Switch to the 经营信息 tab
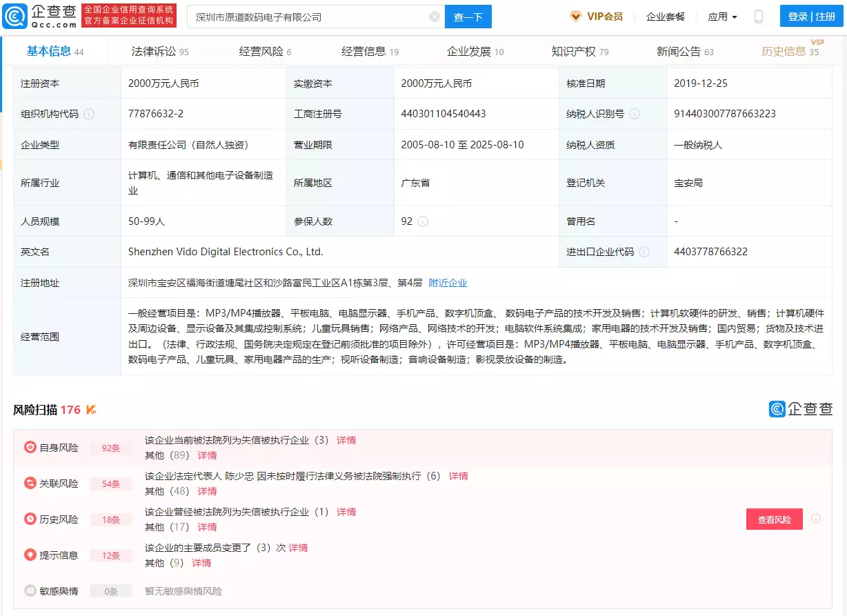The height and width of the screenshot is (616, 847). tap(370, 52)
